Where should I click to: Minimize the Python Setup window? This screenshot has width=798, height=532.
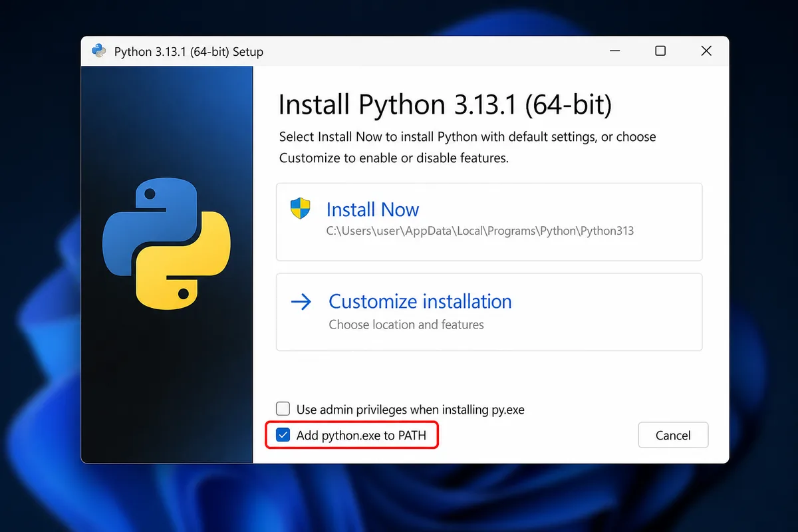614,51
